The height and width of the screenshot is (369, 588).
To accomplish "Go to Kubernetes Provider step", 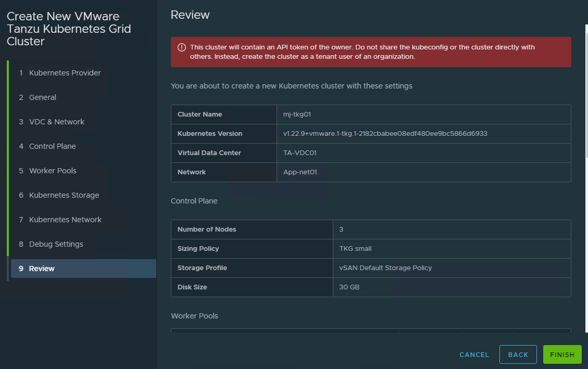I will pos(65,73).
